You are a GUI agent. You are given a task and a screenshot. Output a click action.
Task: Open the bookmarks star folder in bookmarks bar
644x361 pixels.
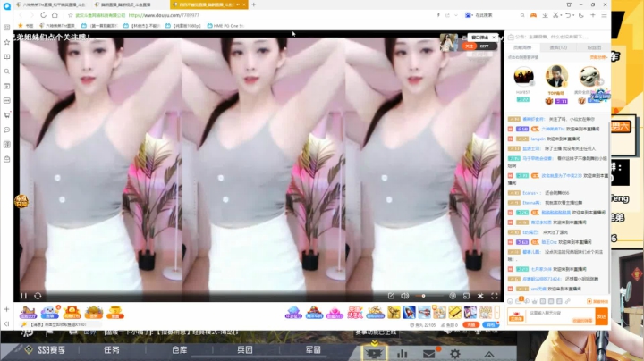pos(25,25)
